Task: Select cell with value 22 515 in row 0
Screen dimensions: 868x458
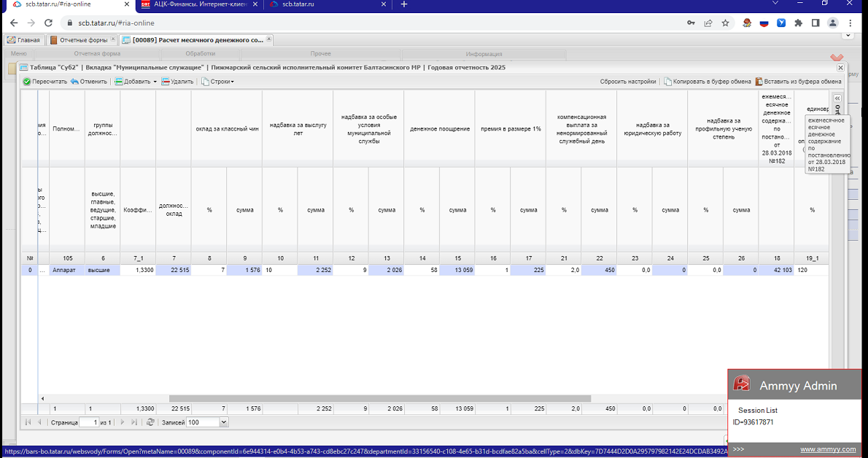Action: (174, 271)
